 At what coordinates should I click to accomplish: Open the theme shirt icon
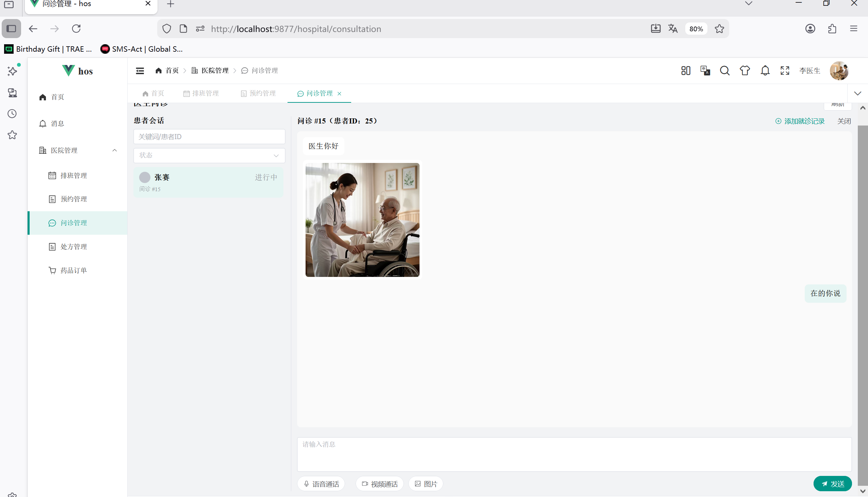pos(744,71)
